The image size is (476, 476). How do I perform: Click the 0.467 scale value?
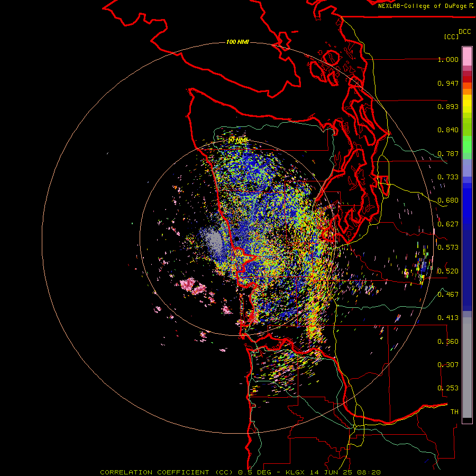click(x=448, y=295)
